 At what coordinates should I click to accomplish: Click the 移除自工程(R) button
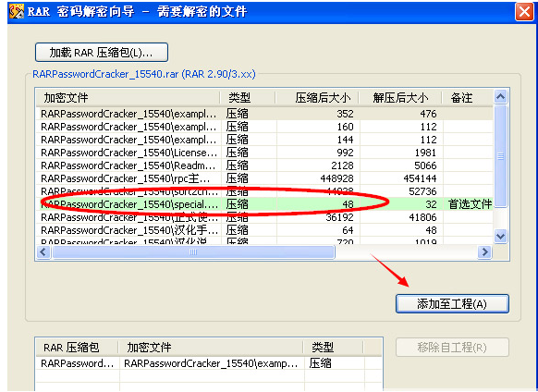tap(452, 348)
